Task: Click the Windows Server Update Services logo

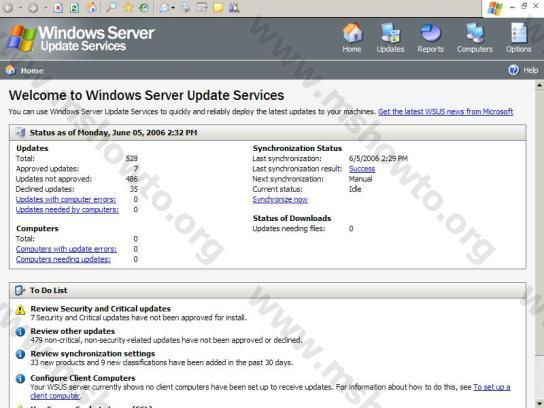Action: tap(81, 39)
